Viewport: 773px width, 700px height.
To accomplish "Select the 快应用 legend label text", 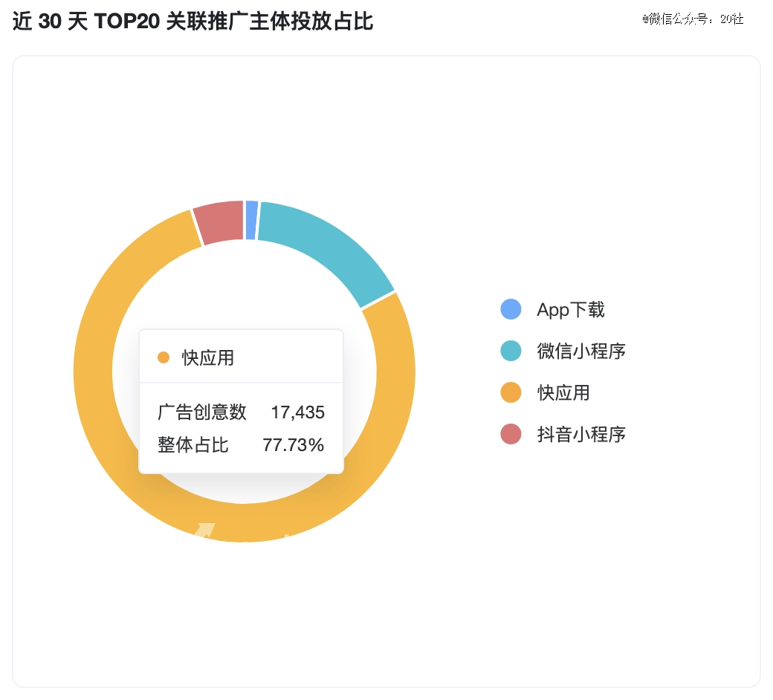I will [563, 393].
